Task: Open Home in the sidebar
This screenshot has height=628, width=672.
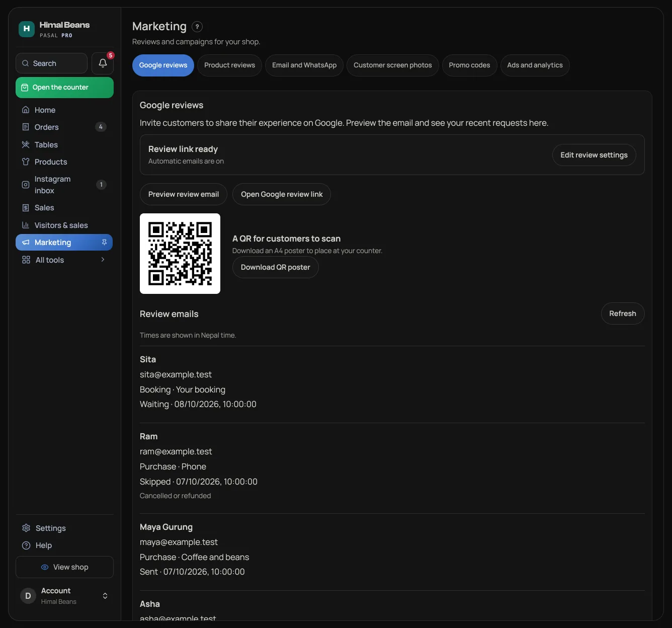Action: (64, 110)
